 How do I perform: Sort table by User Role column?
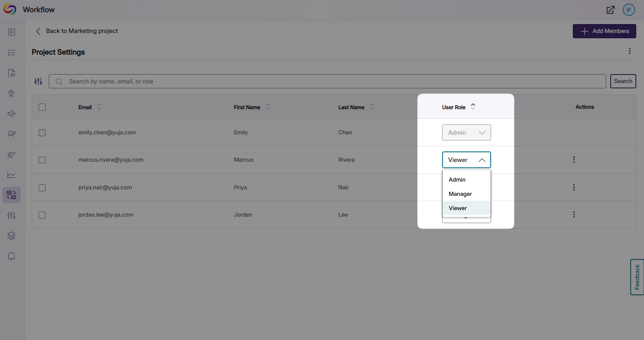473,107
